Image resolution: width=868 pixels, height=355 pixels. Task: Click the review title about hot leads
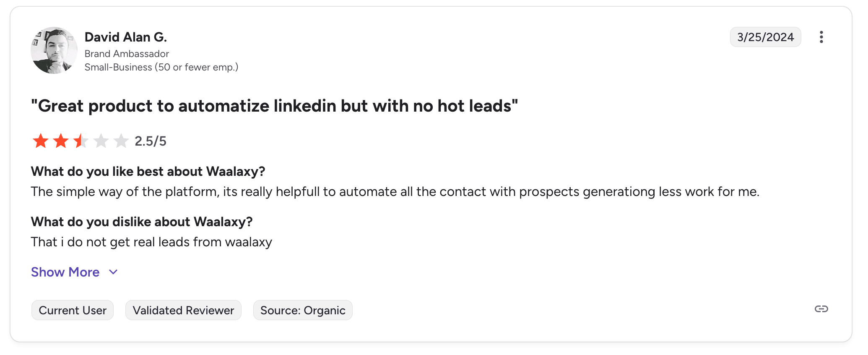click(x=275, y=106)
